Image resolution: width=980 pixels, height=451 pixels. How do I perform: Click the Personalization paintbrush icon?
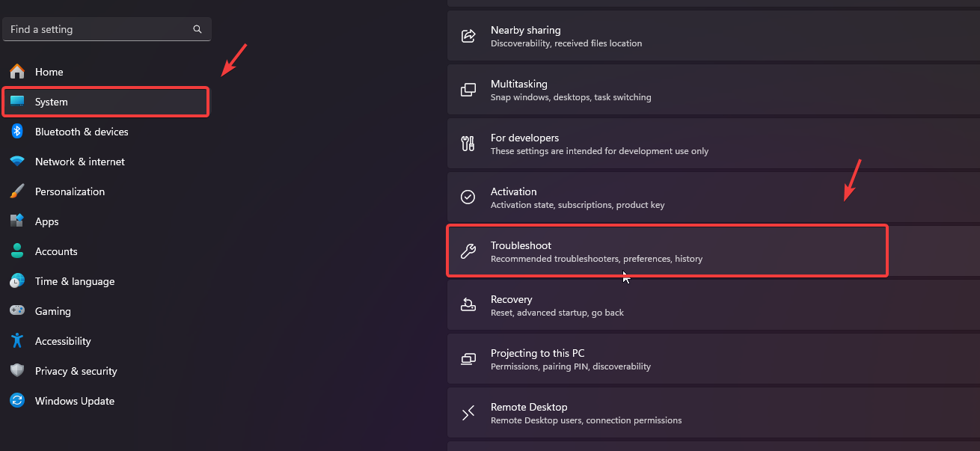(17, 191)
